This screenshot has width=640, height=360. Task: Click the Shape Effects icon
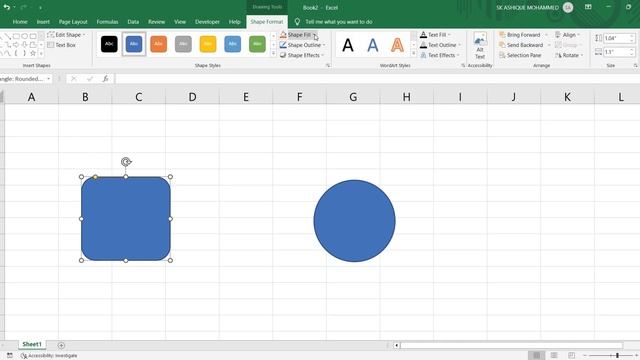[283, 55]
